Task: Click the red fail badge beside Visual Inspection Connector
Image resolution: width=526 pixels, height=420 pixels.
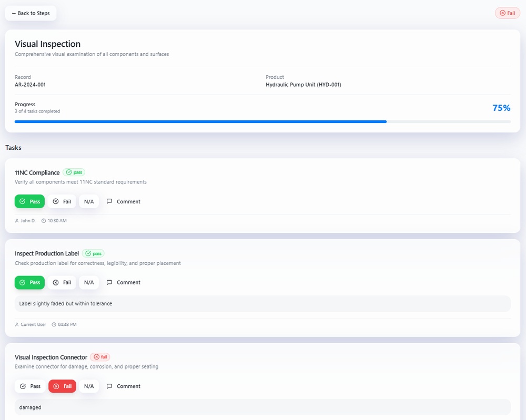Action: 100,357
